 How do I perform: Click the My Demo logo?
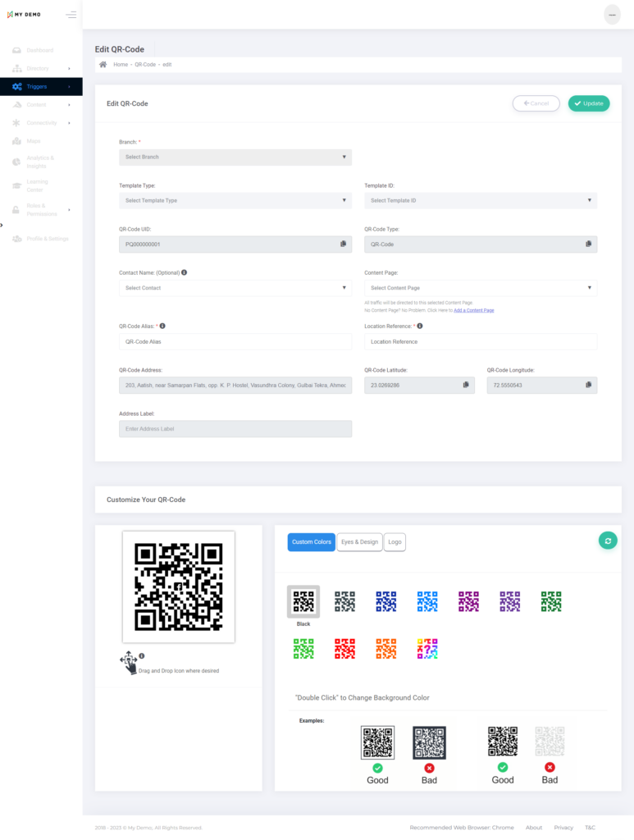coord(24,15)
